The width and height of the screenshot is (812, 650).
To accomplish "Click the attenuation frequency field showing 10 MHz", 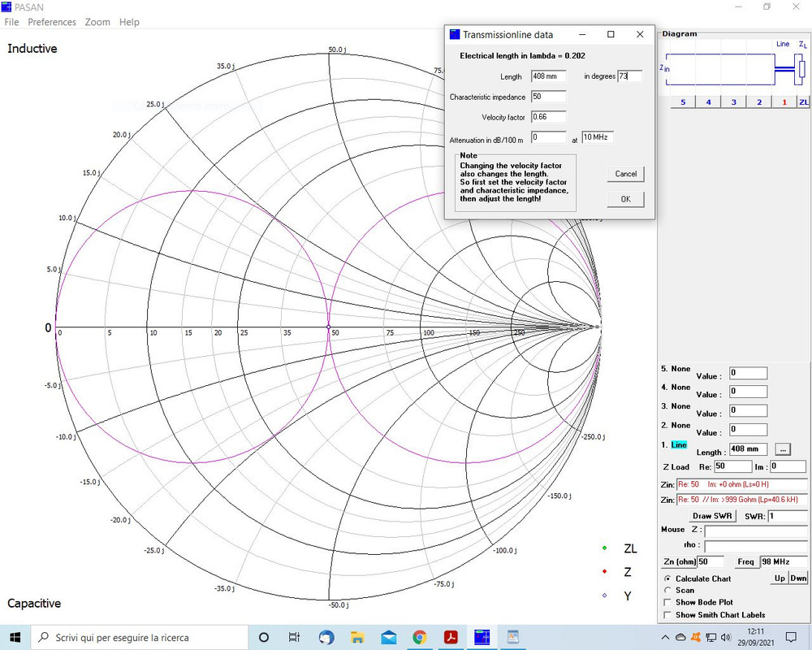I will click(598, 137).
